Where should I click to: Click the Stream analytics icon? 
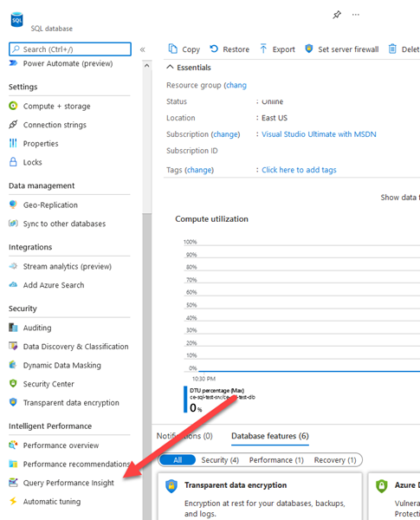tap(13, 266)
